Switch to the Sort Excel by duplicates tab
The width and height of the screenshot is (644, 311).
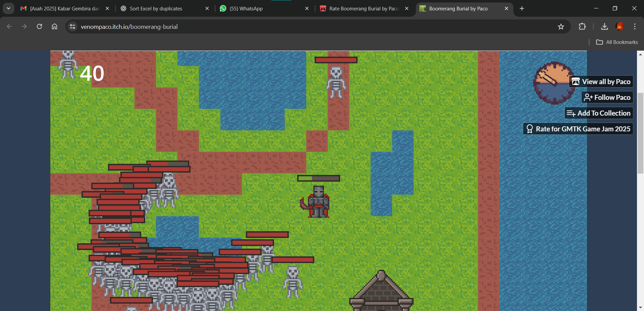tap(164, 8)
